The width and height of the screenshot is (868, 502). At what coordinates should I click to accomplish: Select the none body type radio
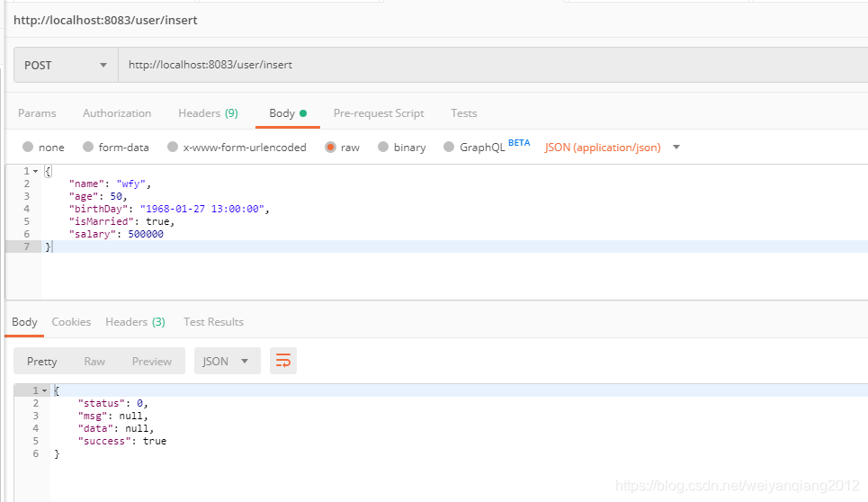pos(28,147)
